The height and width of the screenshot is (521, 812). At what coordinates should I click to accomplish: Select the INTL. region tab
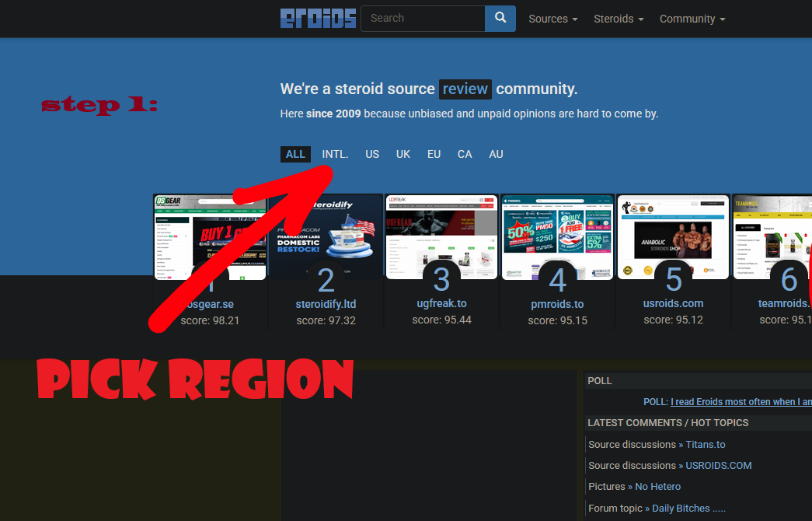coord(335,154)
